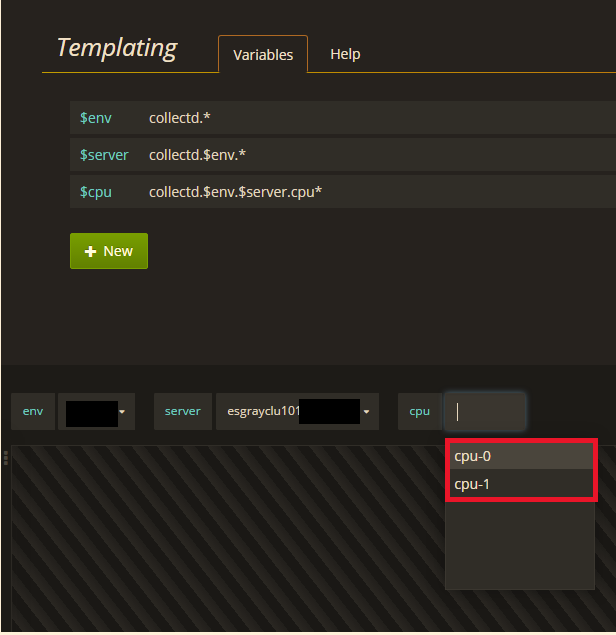This screenshot has height=635, width=616.
Task: Open the Help tab
Action: [345, 54]
